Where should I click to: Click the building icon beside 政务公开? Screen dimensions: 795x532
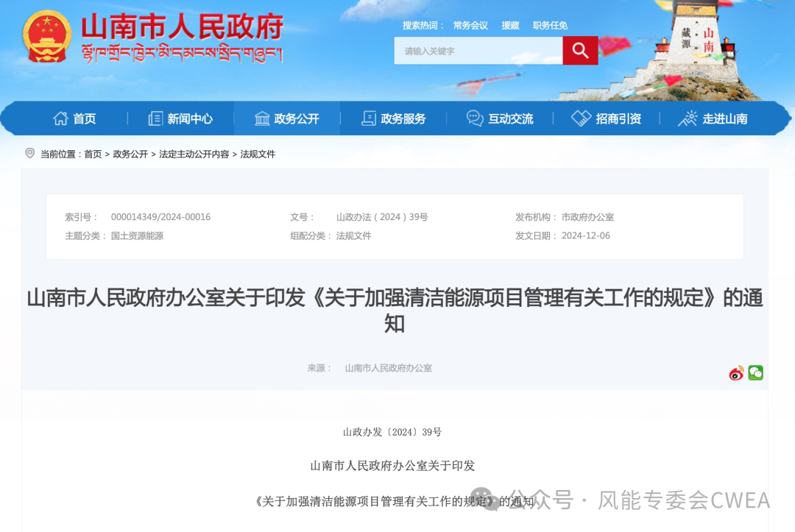click(x=262, y=118)
